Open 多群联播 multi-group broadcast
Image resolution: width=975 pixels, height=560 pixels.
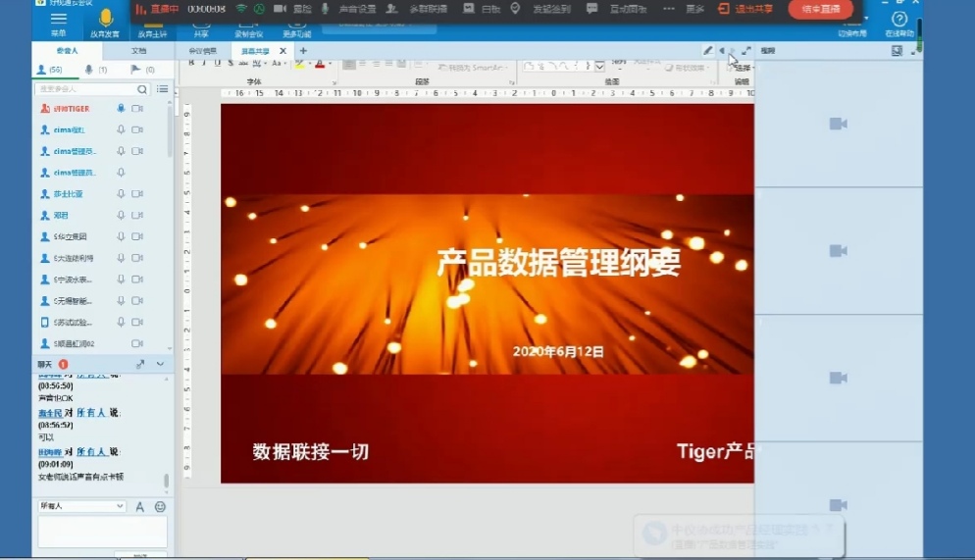click(429, 9)
